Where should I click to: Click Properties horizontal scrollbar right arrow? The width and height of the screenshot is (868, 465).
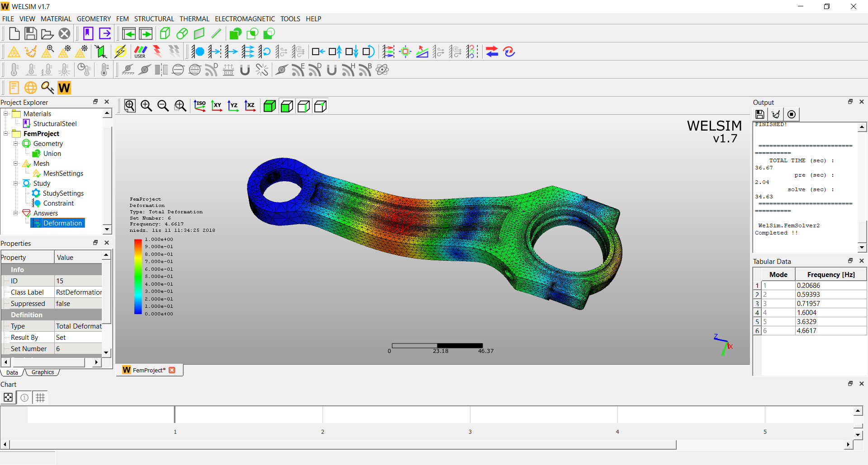coord(96,362)
